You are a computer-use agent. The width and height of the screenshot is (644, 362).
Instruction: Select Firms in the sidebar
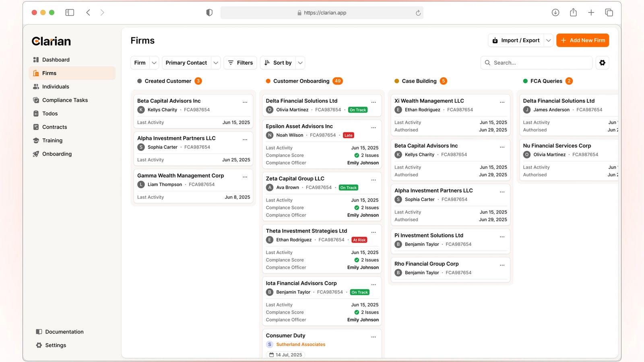click(x=72, y=73)
